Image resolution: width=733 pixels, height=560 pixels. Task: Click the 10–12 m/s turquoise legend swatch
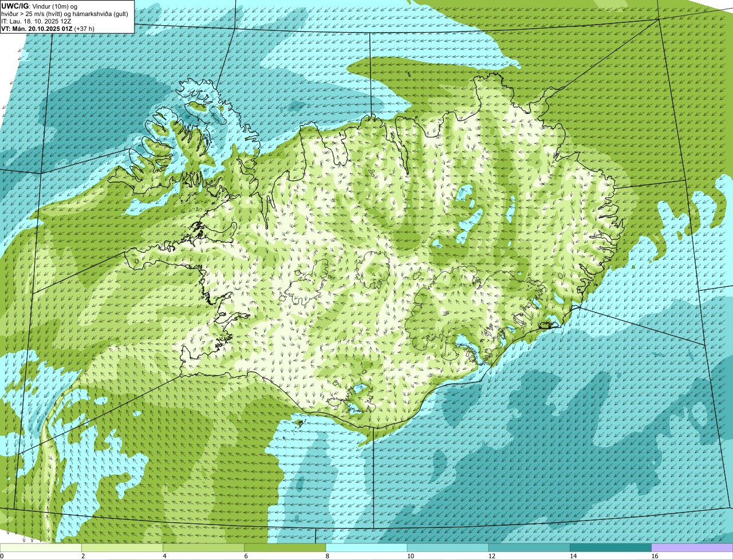(448, 548)
